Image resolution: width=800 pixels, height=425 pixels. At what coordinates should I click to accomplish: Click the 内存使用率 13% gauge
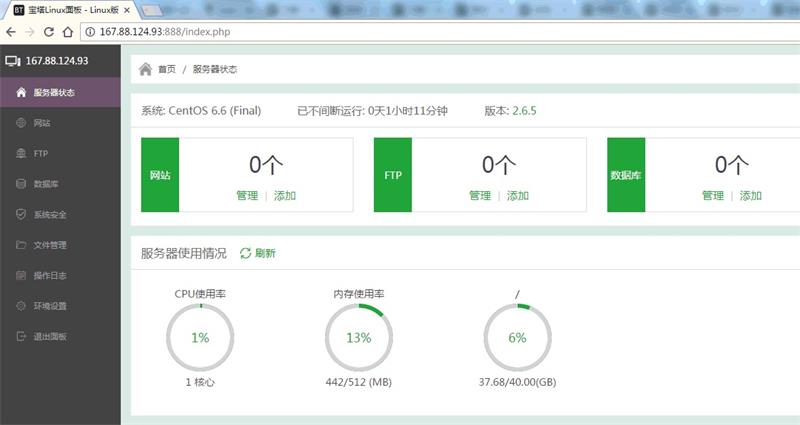(359, 337)
